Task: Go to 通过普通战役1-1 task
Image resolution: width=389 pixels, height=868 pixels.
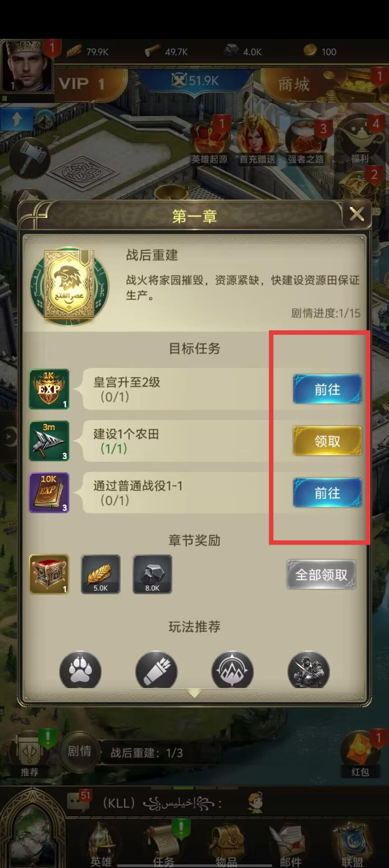Action: pyautogui.click(x=327, y=493)
